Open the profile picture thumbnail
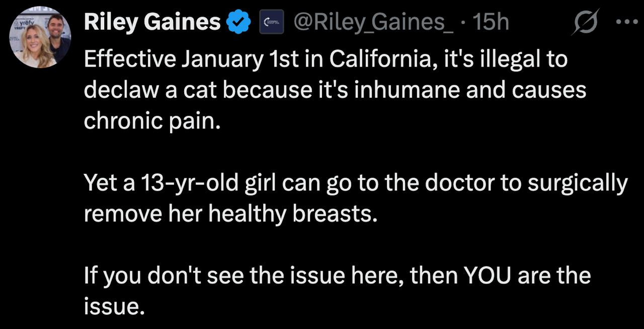This screenshot has width=644, height=329. point(41,38)
